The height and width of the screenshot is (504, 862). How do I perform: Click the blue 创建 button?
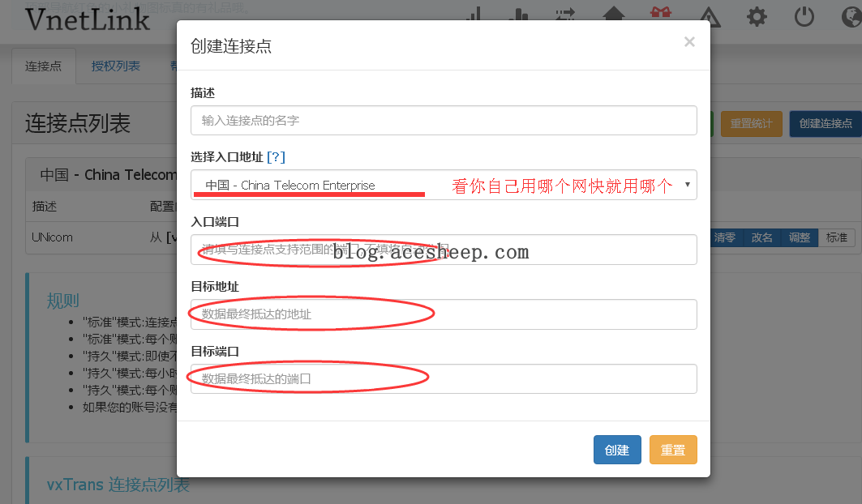pos(617,450)
